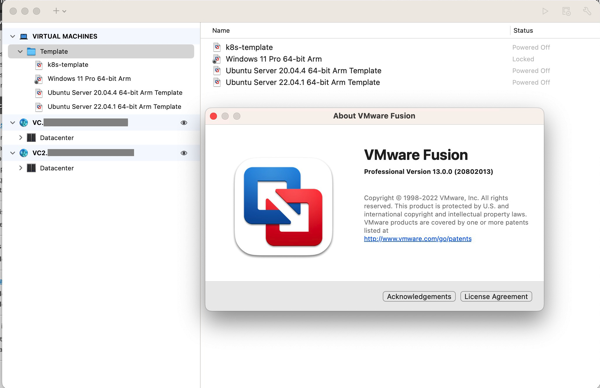The height and width of the screenshot is (388, 600).
Task: Expand Datacenter under the VC. server
Action: 21,137
